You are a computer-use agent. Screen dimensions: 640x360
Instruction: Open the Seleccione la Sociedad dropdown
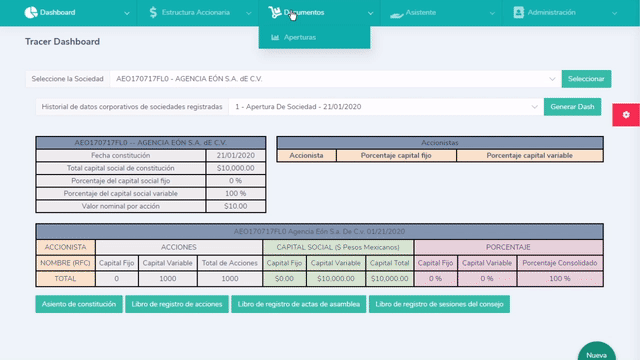point(336,79)
